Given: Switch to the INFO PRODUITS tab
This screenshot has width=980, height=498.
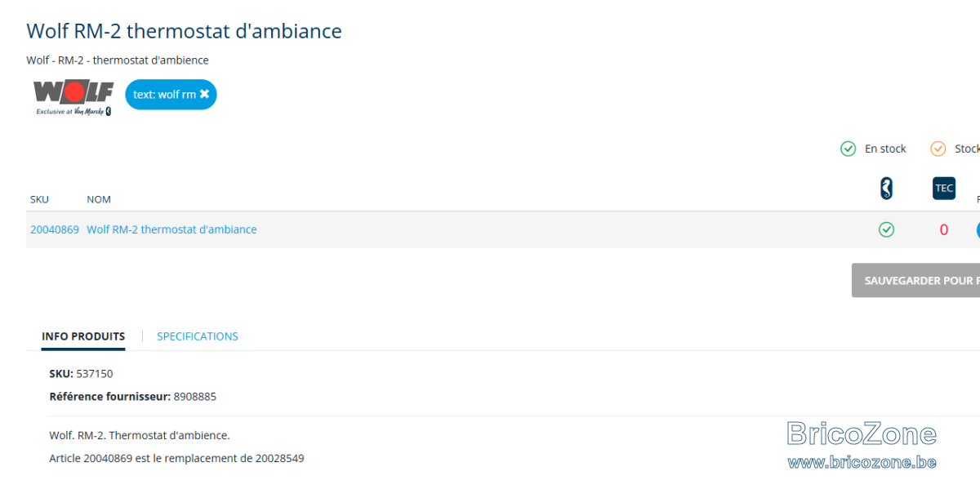Looking at the screenshot, I should tap(83, 336).
